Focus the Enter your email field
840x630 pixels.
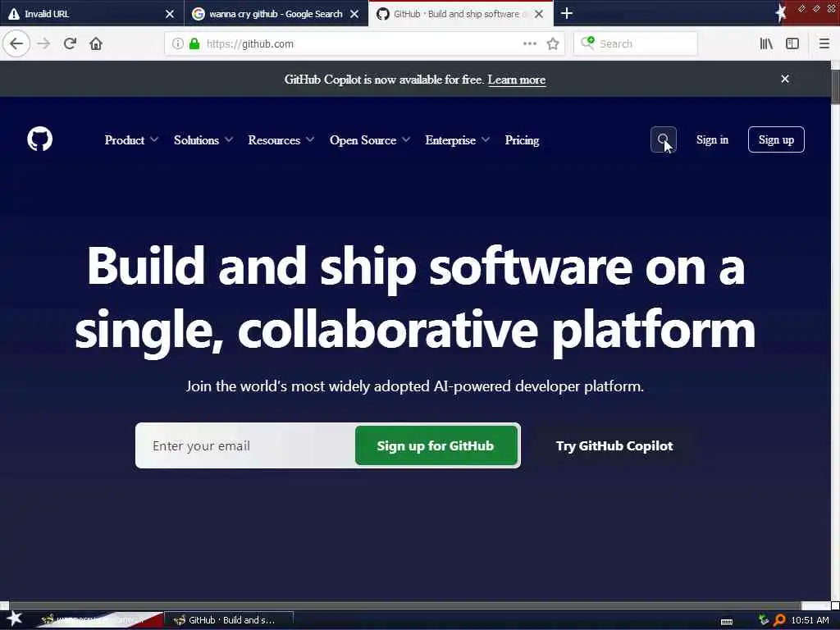tap(245, 445)
